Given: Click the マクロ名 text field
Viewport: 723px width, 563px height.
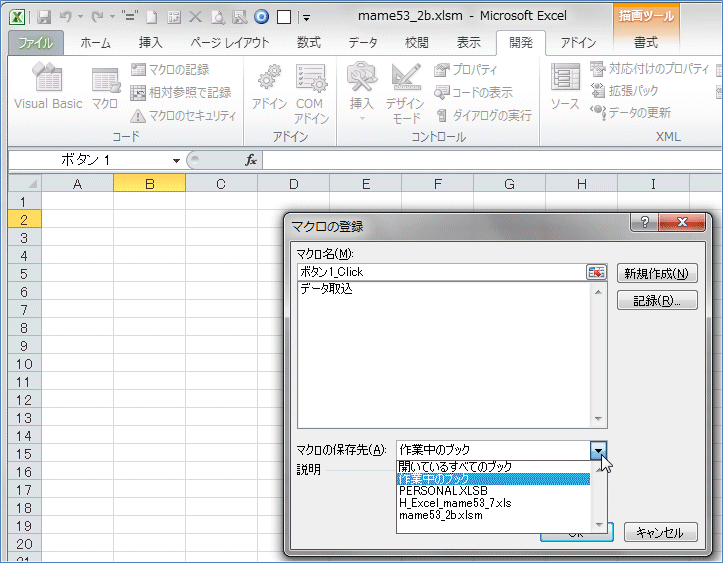Looking at the screenshot, I should click(440, 272).
